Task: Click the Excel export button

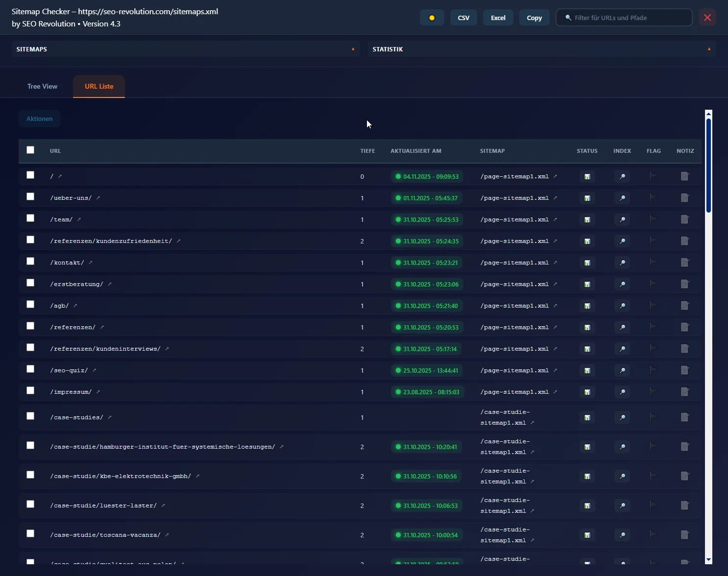Action: click(498, 18)
